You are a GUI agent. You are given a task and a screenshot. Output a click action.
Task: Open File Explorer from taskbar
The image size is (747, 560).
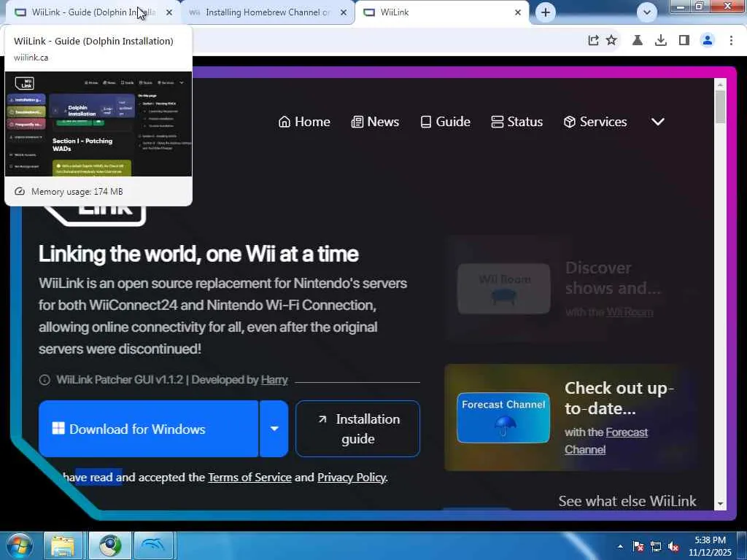(63, 545)
